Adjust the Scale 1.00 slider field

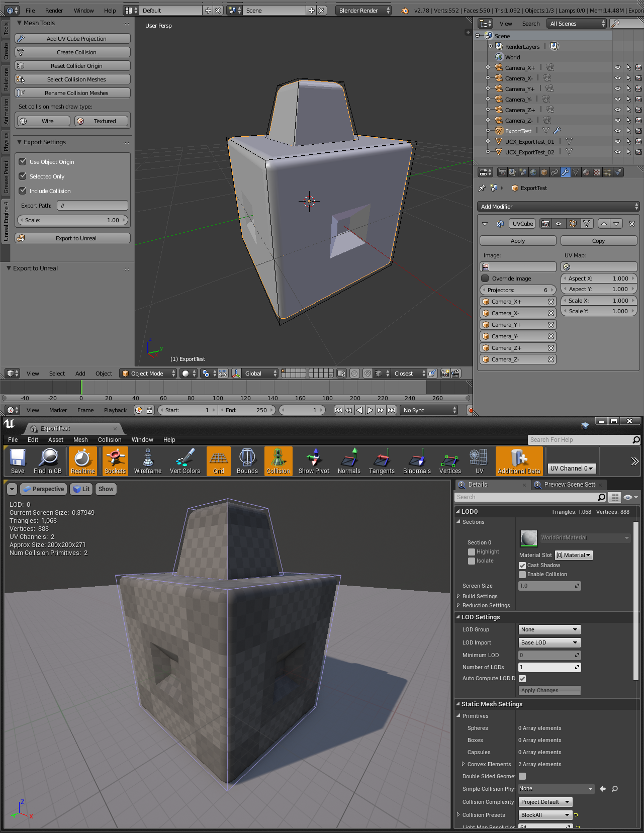pos(73,220)
